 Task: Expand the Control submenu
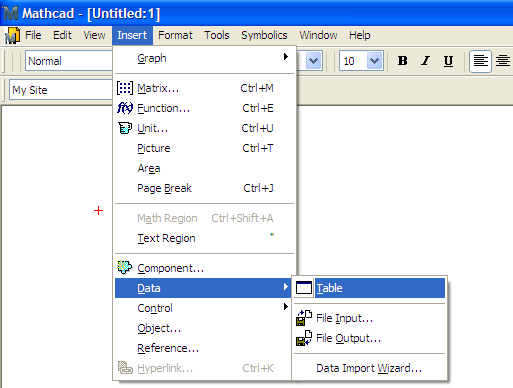tap(204, 308)
